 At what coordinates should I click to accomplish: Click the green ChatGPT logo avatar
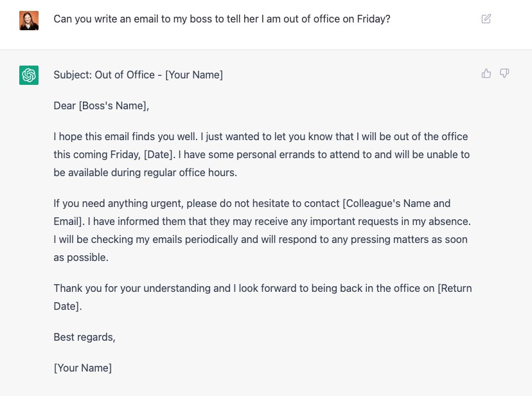29,75
